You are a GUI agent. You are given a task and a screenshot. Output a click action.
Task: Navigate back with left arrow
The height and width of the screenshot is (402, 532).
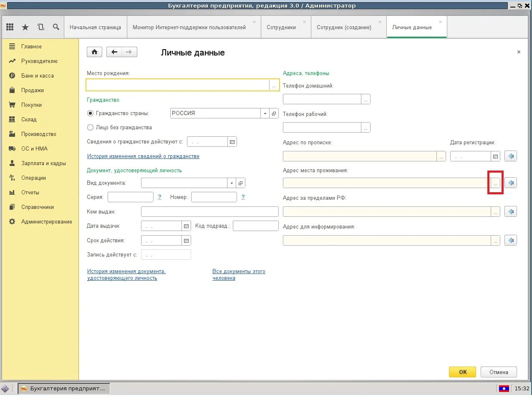[114, 52]
